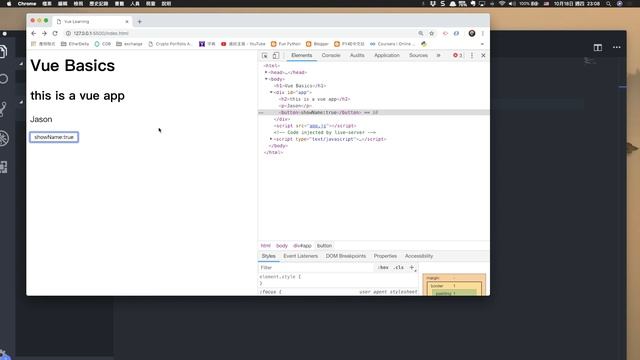
Task: Open the Accessibility pane tab
Action: tap(419, 256)
